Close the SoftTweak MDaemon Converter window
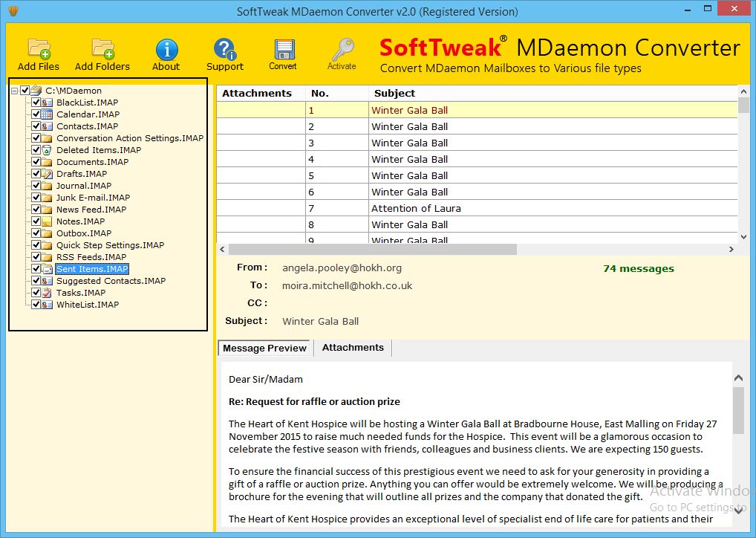 [734, 9]
